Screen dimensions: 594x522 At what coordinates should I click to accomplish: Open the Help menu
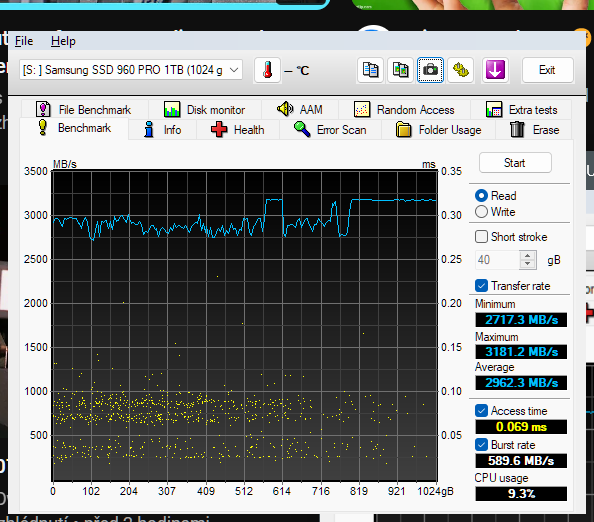click(63, 41)
